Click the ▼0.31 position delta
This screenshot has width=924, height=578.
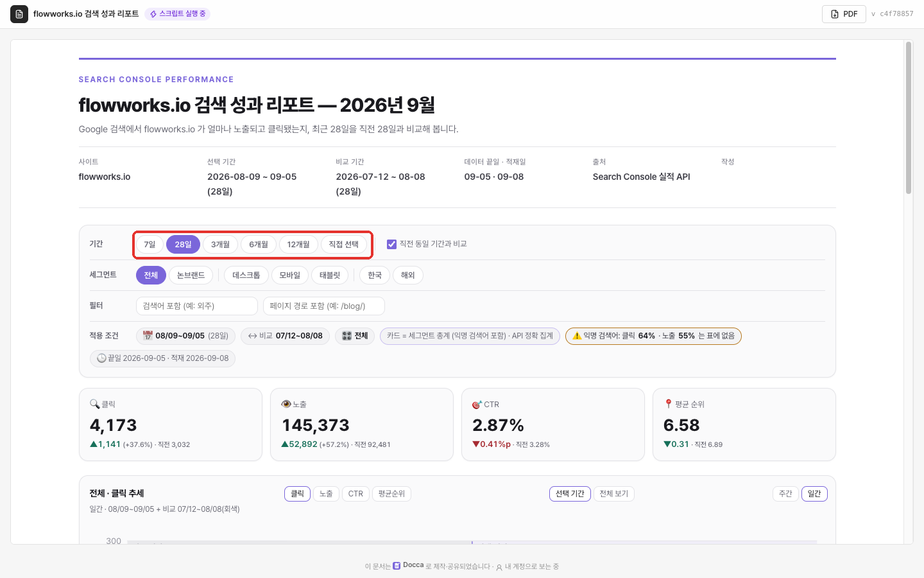(x=676, y=444)
